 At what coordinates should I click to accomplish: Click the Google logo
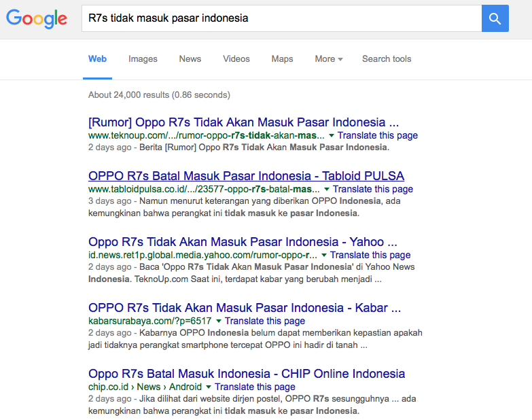(37, 18)
